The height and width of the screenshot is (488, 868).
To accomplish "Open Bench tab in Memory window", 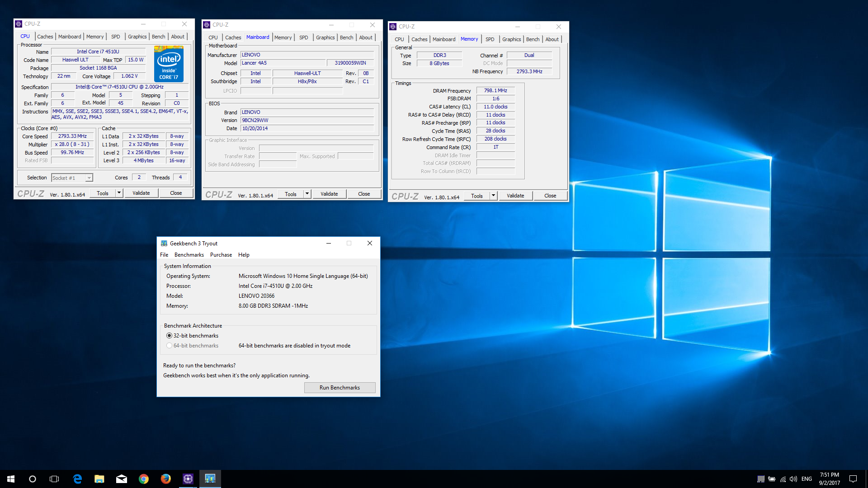I will pos(533,39).
